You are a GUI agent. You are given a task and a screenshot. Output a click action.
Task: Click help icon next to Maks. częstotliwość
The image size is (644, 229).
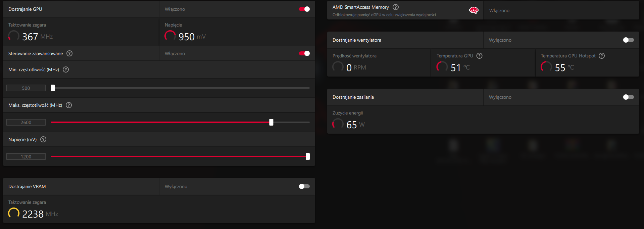pyautogui.click(x=69, y=105)
